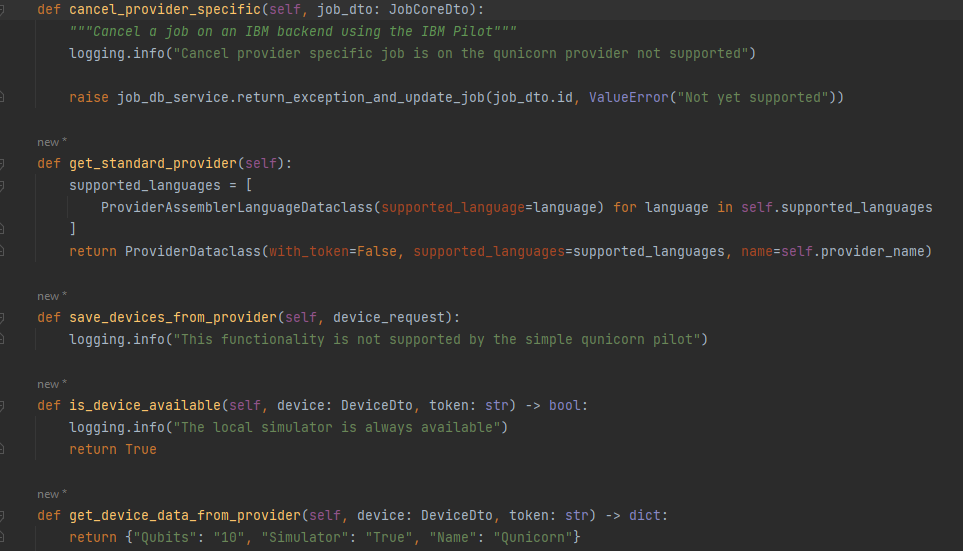Collapse the is_device_available function fold marker

click(2, 406)
